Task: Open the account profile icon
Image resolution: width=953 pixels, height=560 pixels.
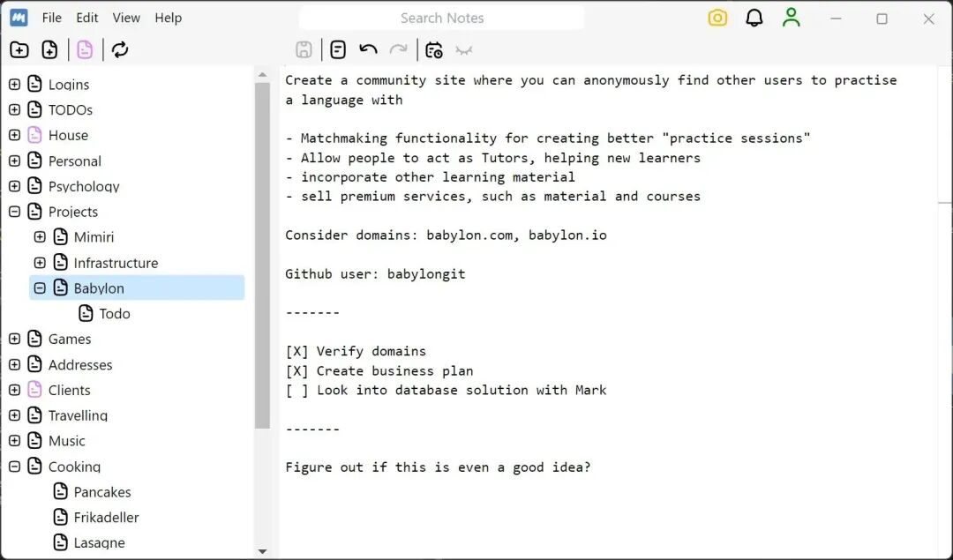Action: 791,18
